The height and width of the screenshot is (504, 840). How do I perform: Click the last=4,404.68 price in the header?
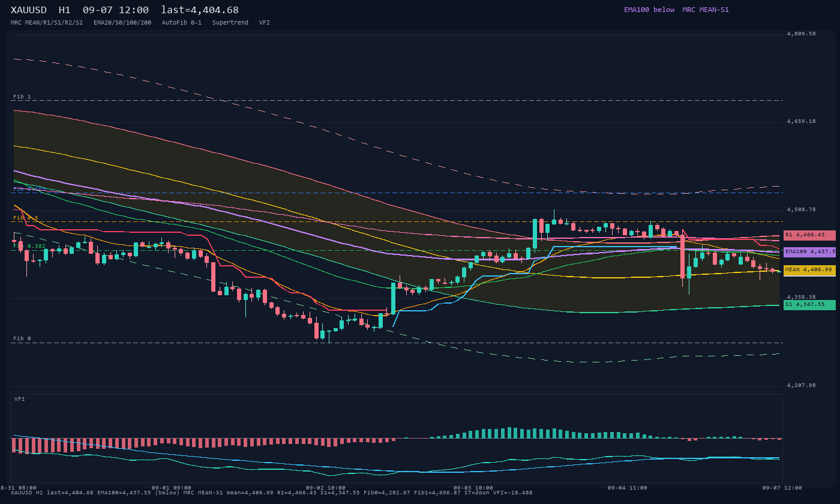click(x=200, y=10)
